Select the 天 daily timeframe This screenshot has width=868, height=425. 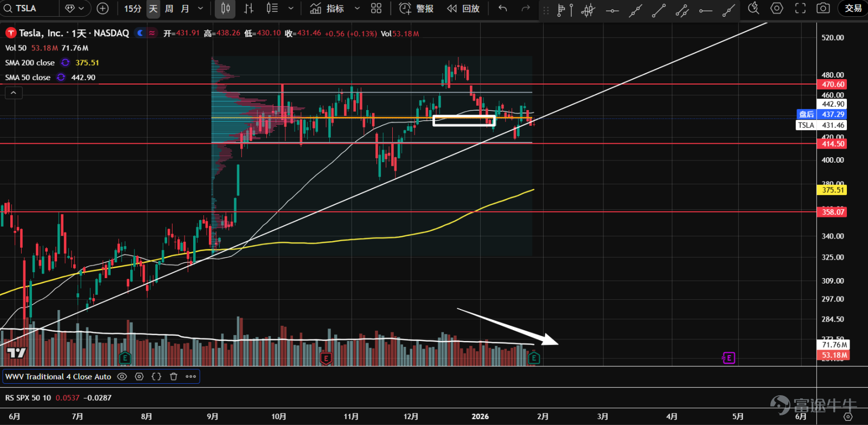coord(154,8)
